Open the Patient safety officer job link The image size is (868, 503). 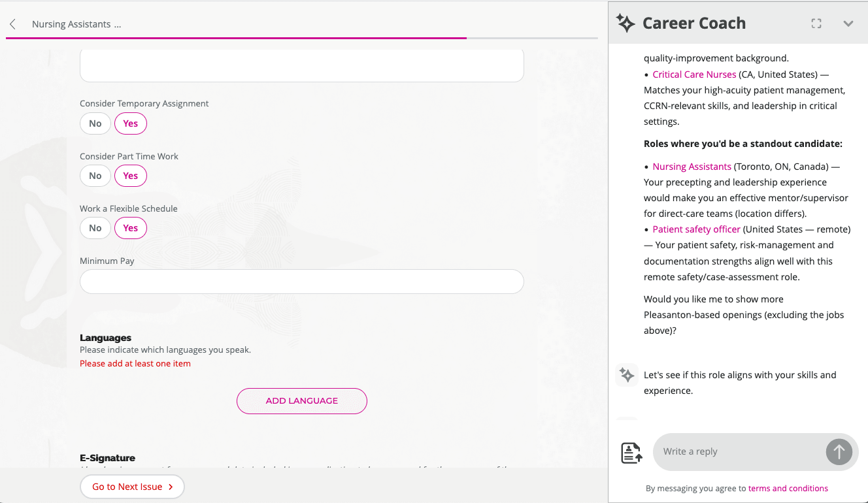point(696,229)
